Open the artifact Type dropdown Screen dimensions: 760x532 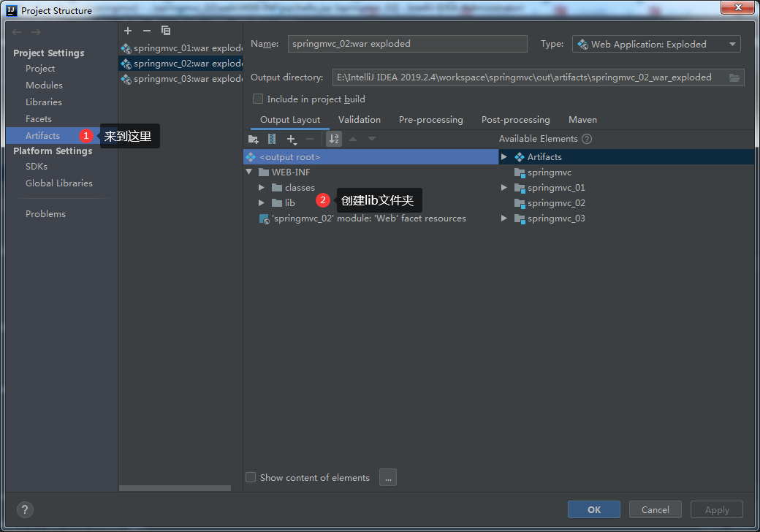pyautogui.click(x=656, y=44)
